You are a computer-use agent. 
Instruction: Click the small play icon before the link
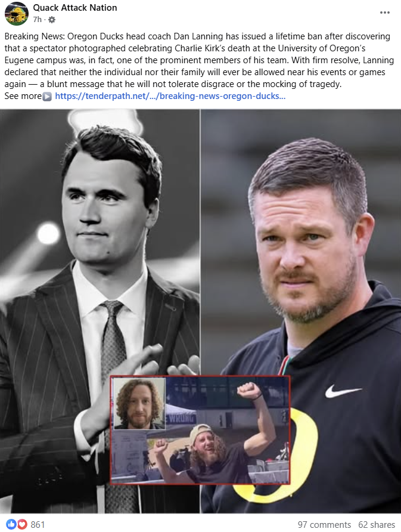pyautogui.click(x=47, y=97)
